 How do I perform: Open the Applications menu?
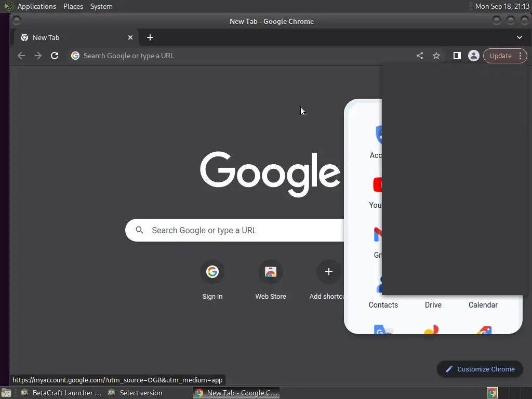(37, 6)
